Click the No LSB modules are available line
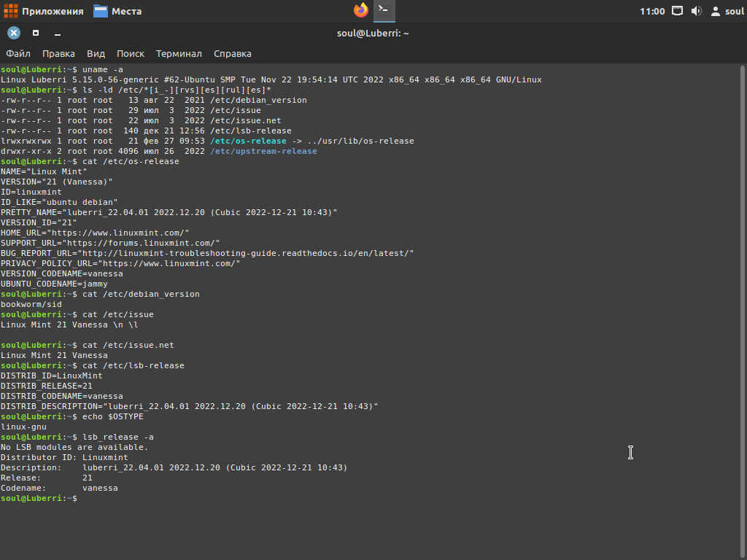This screenshot has width=747, height=560. click(74, 447)
